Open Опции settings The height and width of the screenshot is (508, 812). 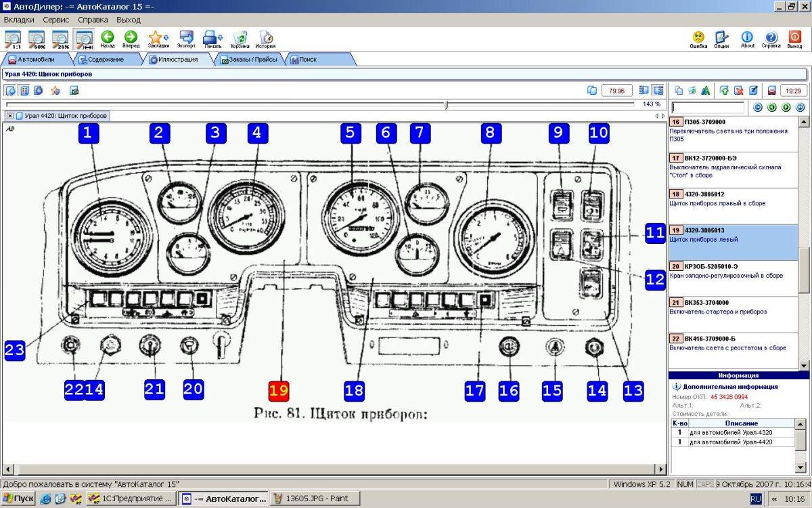(721, 39)
